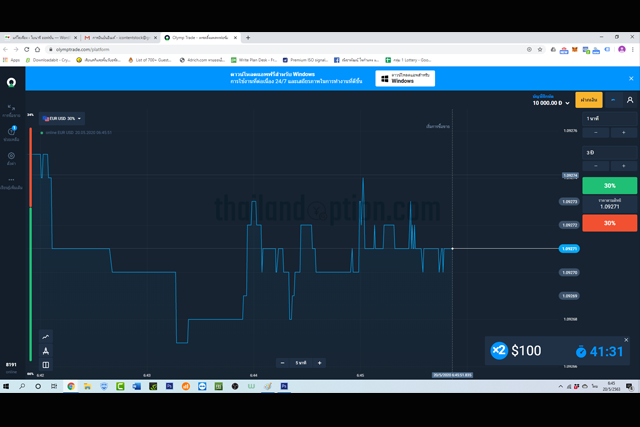Open the settings target icon in sidebar
The height and width of the screenshot is (427, 640).
pyautogui.click(x=11, y=156)
